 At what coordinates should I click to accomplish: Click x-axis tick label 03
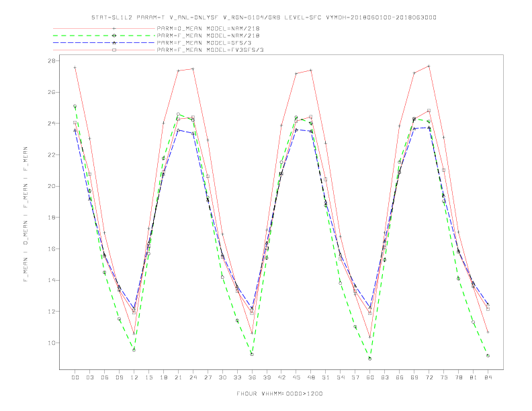[x=89, y=377]
